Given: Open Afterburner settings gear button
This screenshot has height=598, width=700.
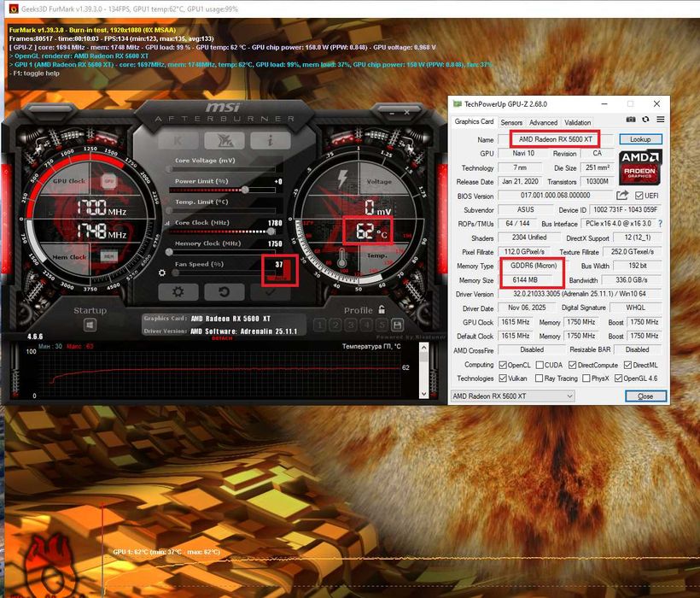Looking at the screenshot, I should (x=178, y=291).
